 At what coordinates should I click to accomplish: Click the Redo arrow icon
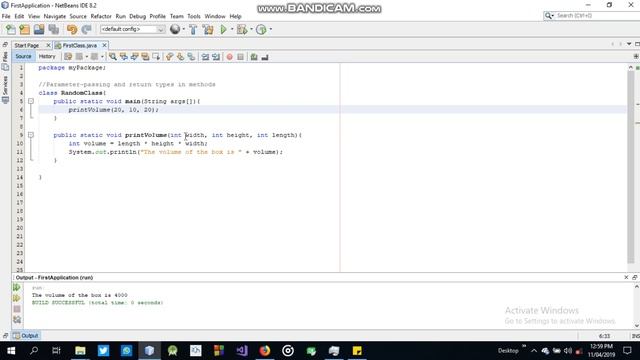point(86,29)
